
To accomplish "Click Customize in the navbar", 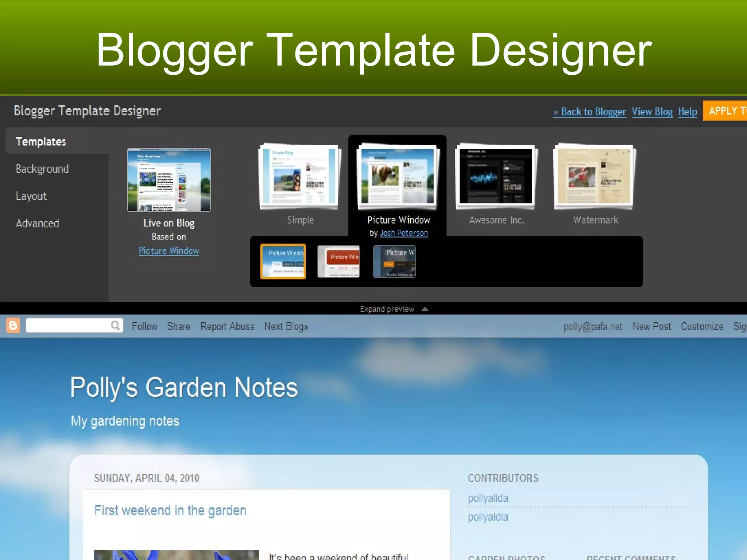I will (702, 326).
